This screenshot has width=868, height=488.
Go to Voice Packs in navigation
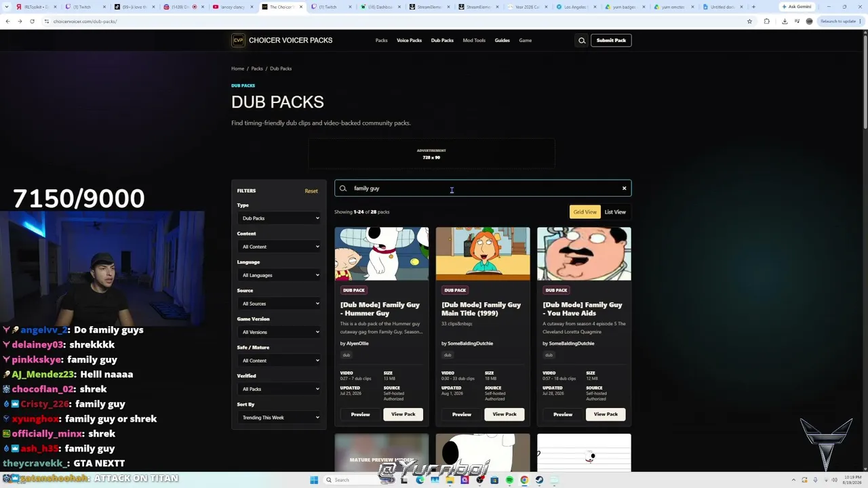tap(409, 41)
